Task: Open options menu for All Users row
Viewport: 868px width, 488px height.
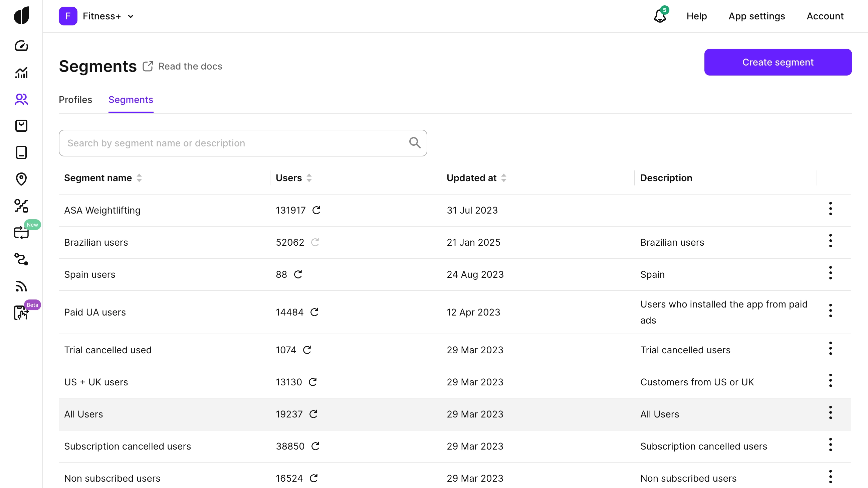Action: 830,412
